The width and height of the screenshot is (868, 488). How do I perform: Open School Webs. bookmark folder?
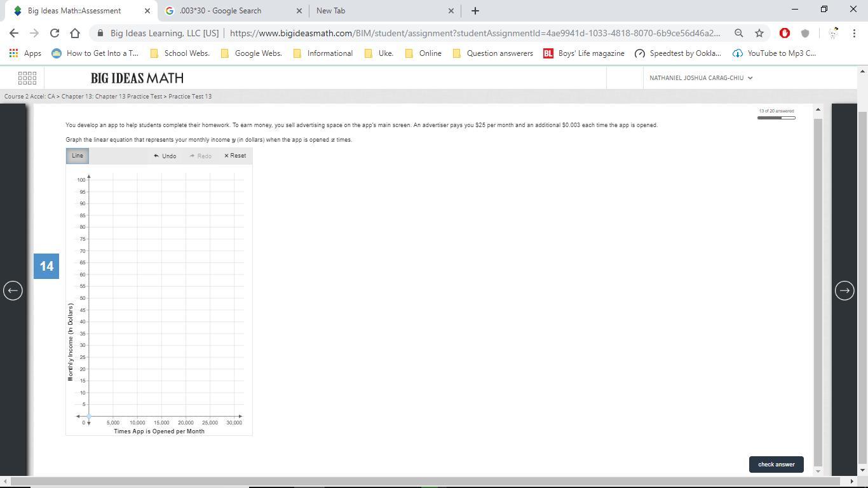180,53
